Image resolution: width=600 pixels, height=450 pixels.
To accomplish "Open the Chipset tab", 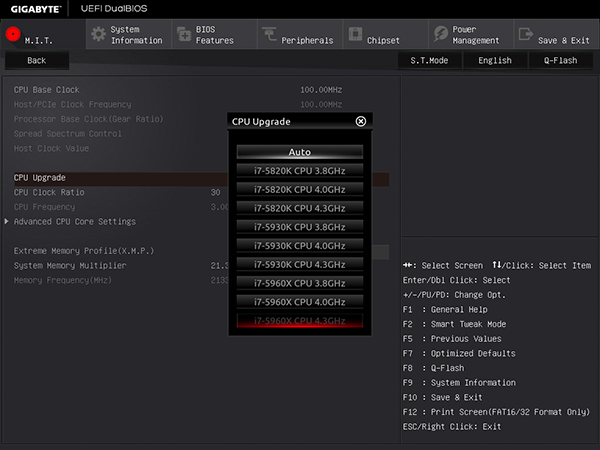I will (x=386, y=34).
